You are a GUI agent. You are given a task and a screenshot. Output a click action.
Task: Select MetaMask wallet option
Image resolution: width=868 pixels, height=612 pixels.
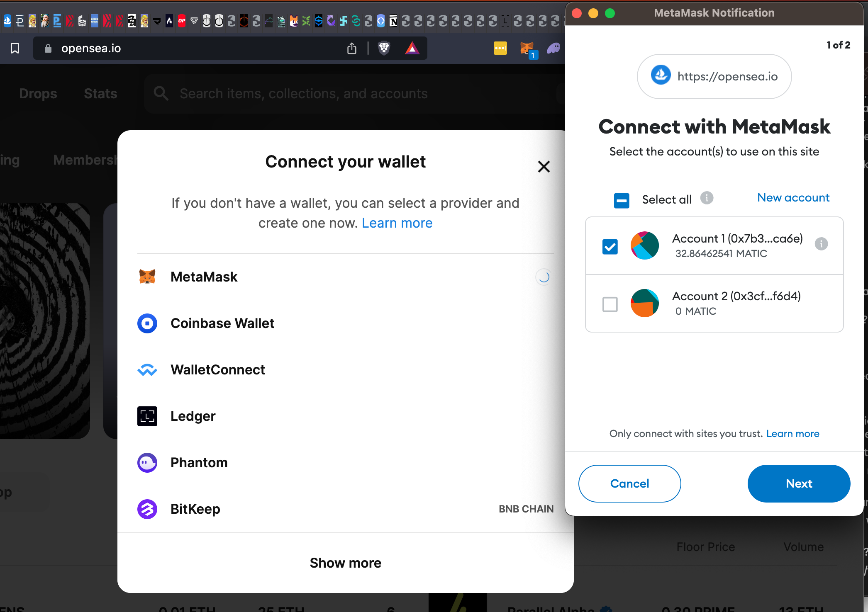click(345, 277)
